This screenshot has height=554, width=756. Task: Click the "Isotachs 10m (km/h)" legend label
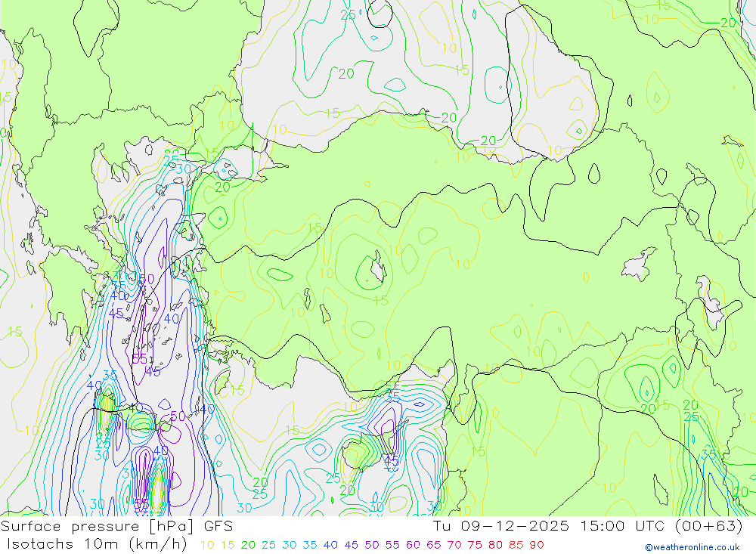pyautogui.click(x=97, y=544)
